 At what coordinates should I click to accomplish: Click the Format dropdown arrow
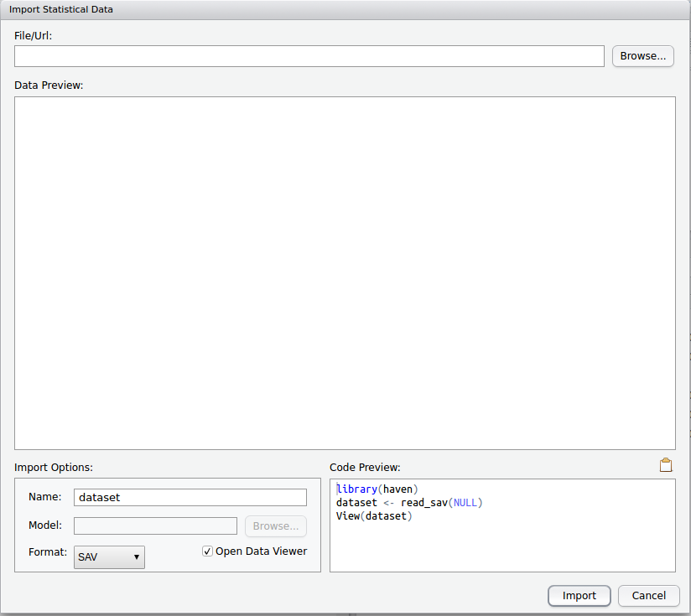(x=137, y=556)
